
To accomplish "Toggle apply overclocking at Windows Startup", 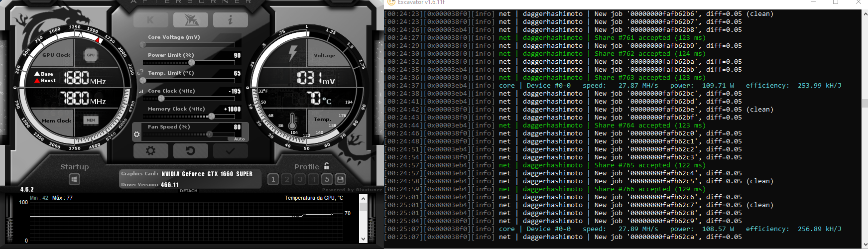I will pyautogui.click(x=74, y=179).
